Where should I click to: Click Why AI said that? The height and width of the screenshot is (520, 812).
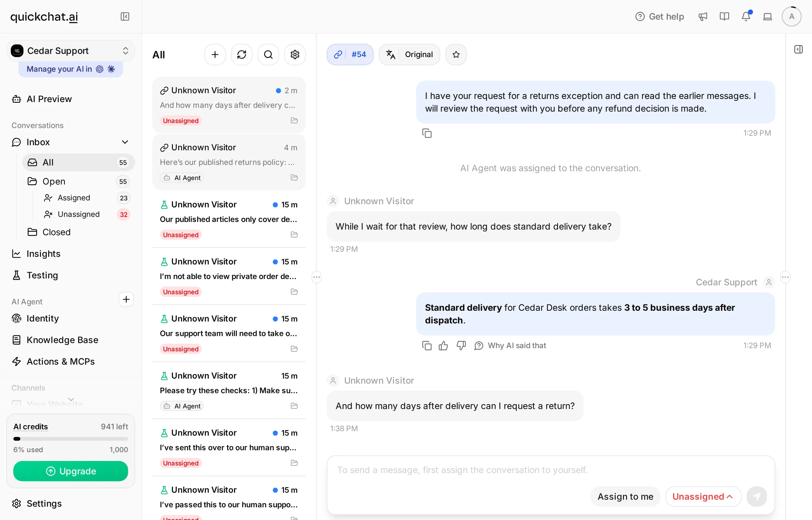510,345
